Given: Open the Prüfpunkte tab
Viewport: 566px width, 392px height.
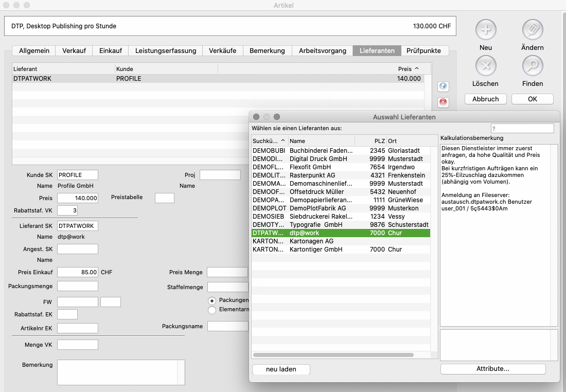Looking at the screenshot, I should (424, 50).
